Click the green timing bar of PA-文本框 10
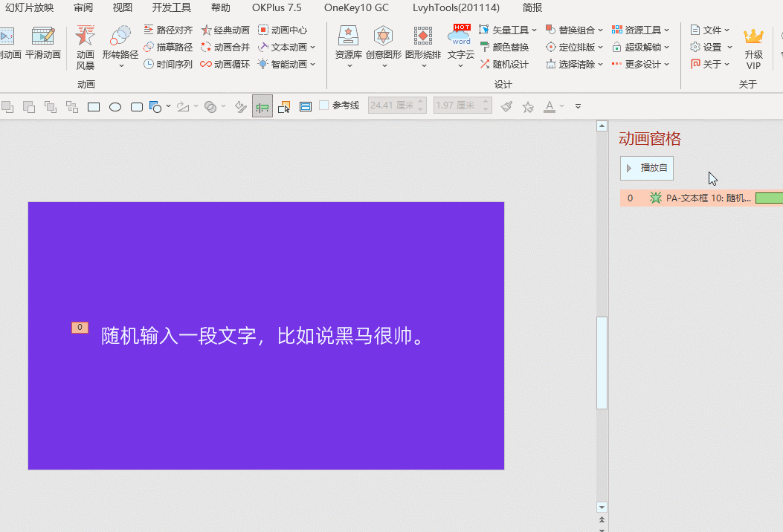The height and width of the screenshot is (532, 783). tap(769, 198)
